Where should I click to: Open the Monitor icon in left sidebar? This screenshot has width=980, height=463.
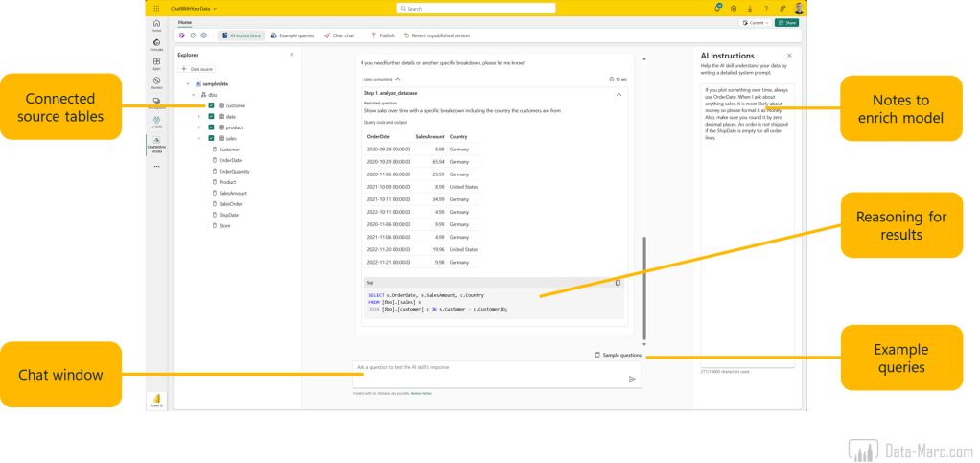coord(156,81)
